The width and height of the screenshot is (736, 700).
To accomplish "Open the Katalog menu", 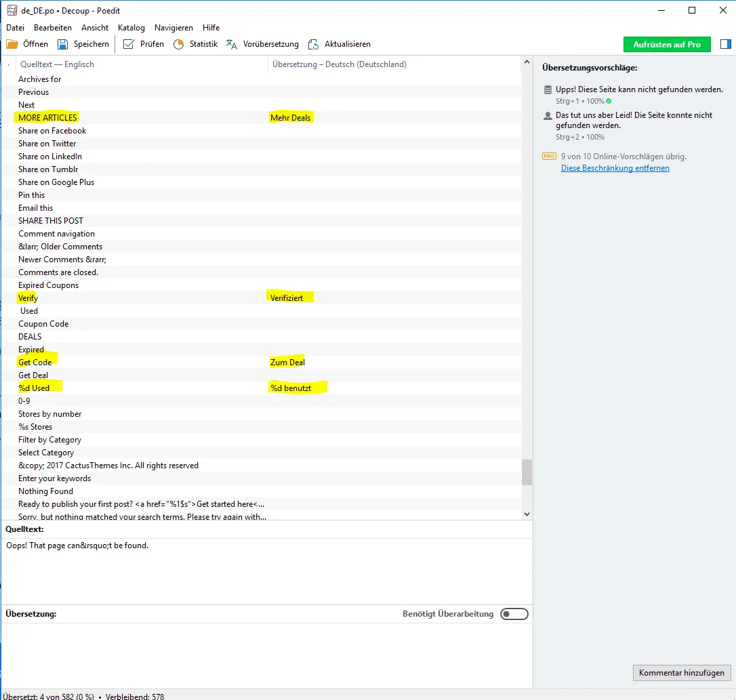I will (x=131, y=28).
